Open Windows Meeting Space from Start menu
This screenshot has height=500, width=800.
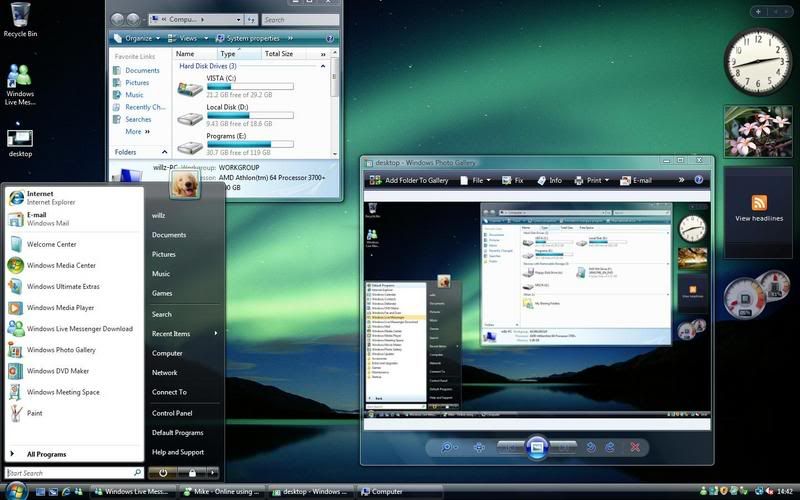pyautogui.click(x=73, y=392)
